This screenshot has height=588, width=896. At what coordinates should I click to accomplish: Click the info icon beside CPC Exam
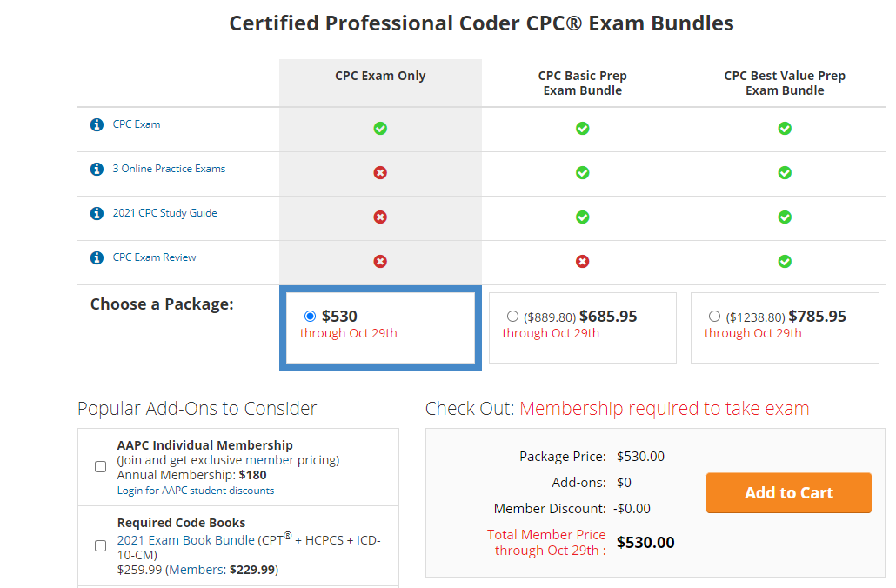point(96,124)
